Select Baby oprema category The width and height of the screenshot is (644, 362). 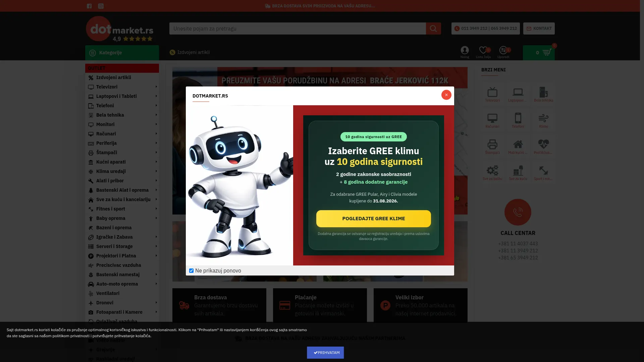click(122, 218)
